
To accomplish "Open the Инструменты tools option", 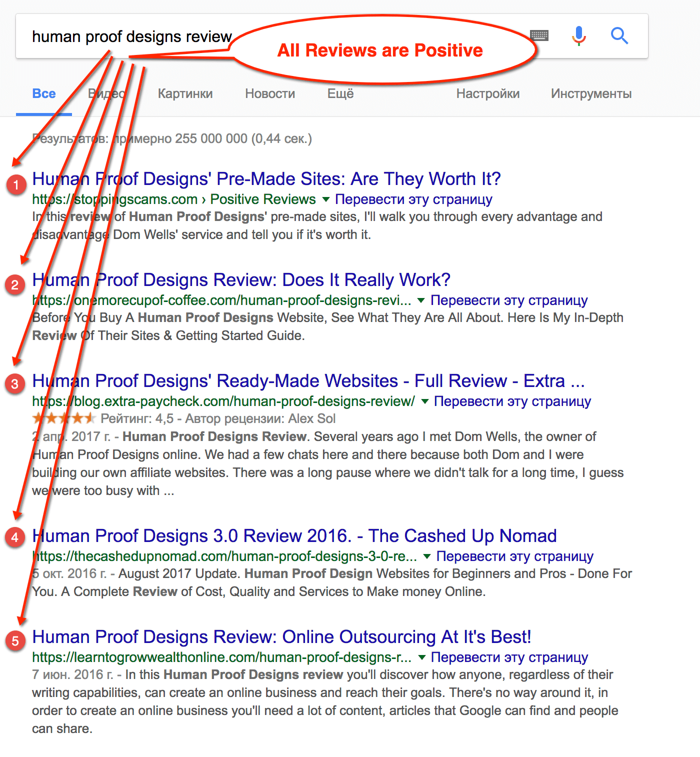I will [x=591, y=93].
